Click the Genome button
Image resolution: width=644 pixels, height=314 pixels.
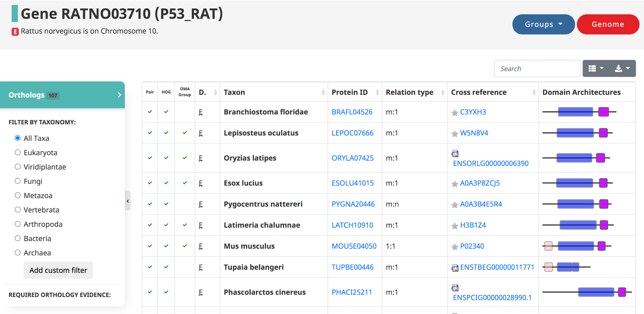608,24
